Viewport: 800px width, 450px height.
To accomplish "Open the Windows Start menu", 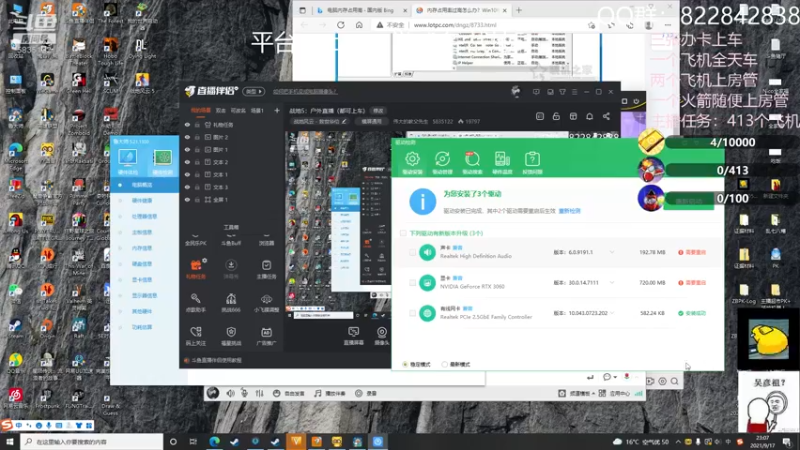I will (10, 442).
